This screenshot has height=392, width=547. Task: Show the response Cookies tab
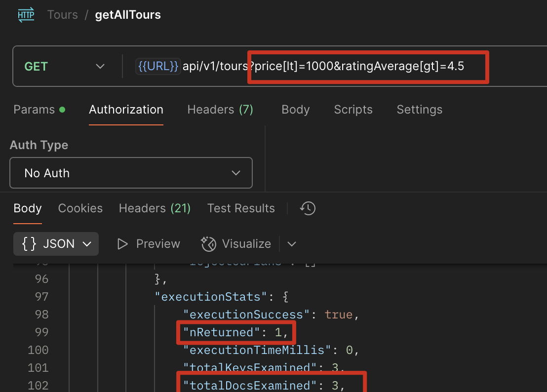click(80, 208)
